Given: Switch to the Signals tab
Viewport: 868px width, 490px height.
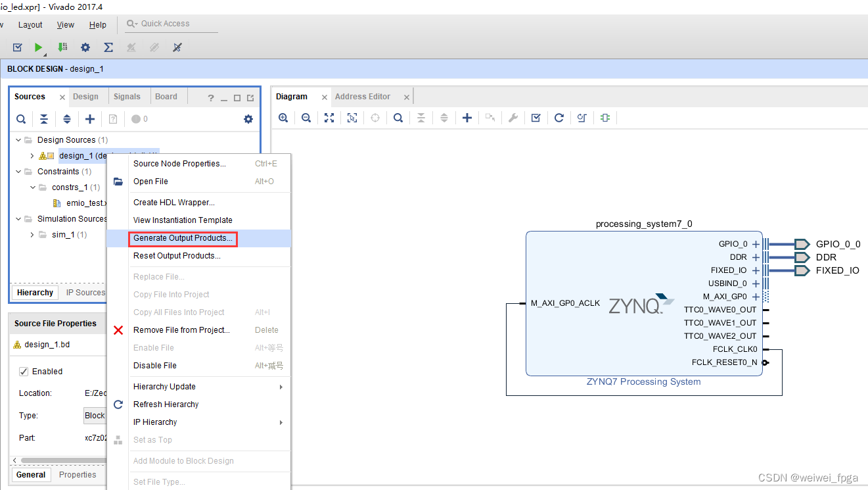Looking at the screenshot, I should 127,97.
